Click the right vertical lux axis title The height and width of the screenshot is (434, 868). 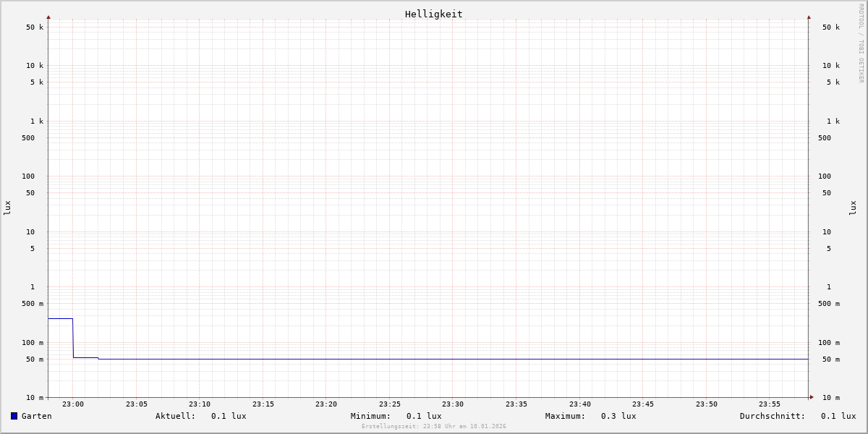[854, 208]
